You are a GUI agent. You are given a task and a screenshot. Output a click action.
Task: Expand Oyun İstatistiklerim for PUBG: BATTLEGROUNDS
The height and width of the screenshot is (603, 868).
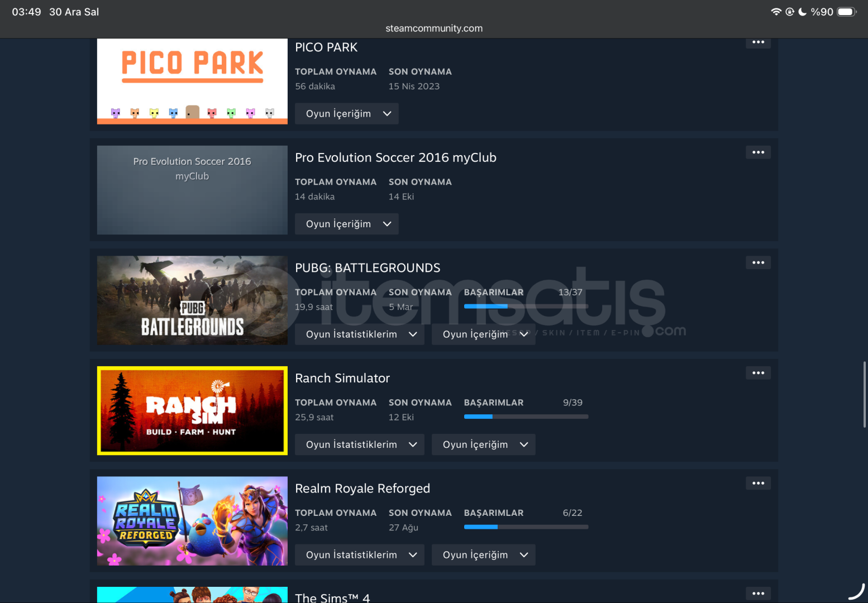(x=360, y=334)
